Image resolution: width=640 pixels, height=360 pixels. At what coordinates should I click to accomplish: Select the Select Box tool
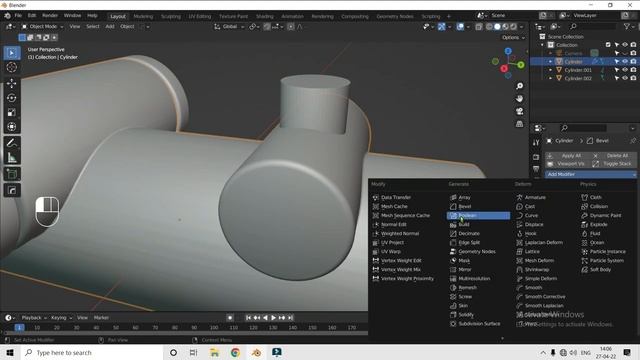(12, 53)
